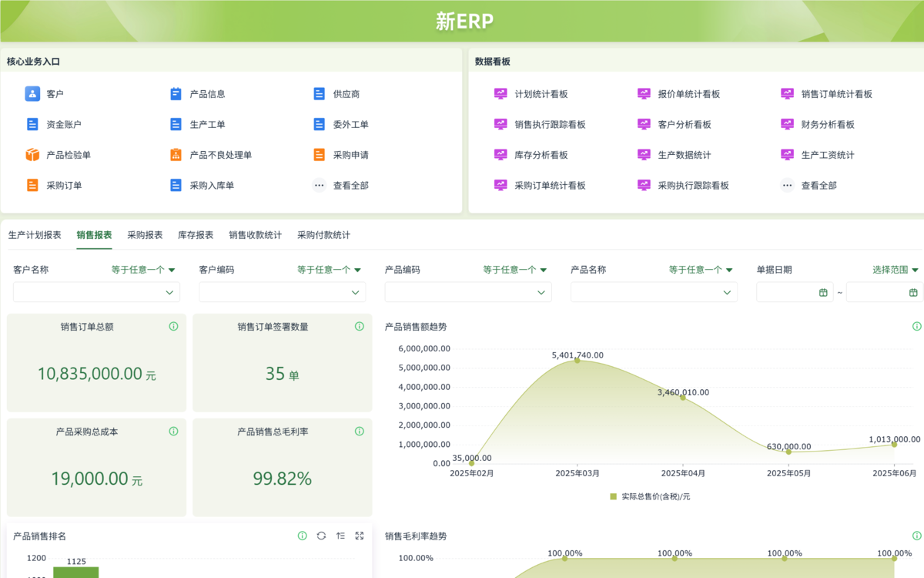Open the 采购订单 icon

[32, 185]
